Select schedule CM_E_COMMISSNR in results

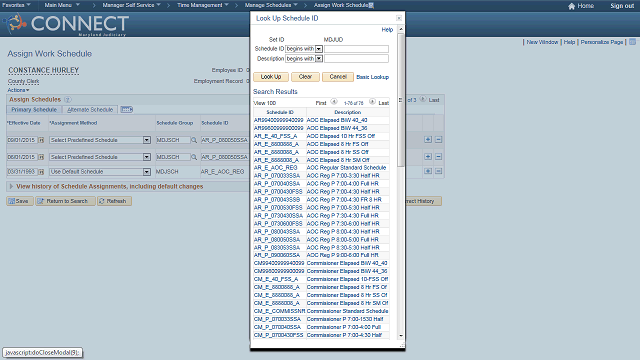click(x=280, y=311)
